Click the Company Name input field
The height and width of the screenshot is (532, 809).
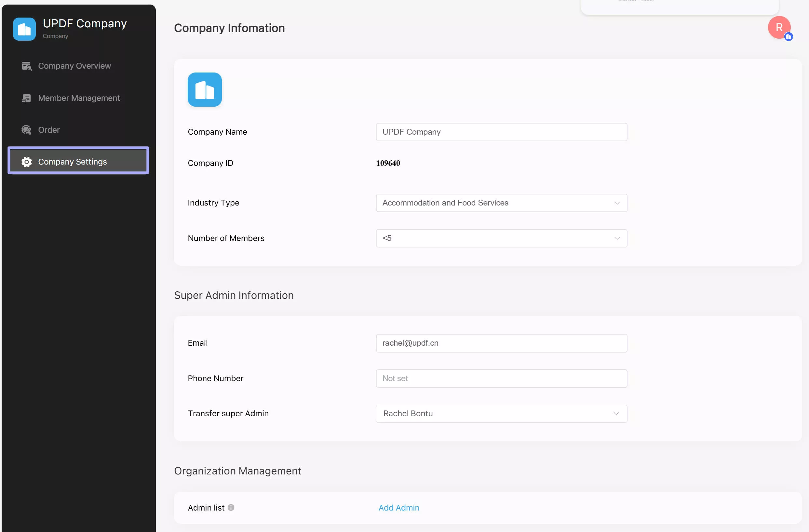(501, 132)
